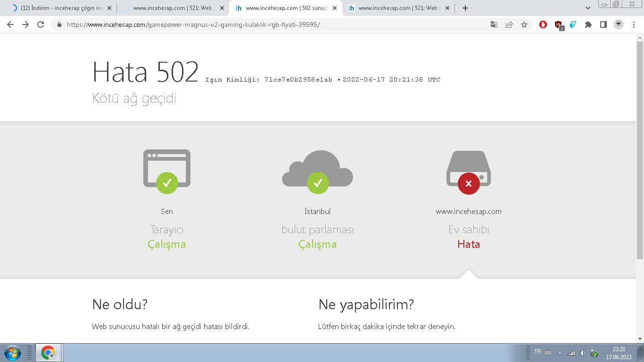The width and height of the screenshot is (644, 362).
Task: Open the taskbar clock and date
Action: pyautogui.click(x=619, y=353)
